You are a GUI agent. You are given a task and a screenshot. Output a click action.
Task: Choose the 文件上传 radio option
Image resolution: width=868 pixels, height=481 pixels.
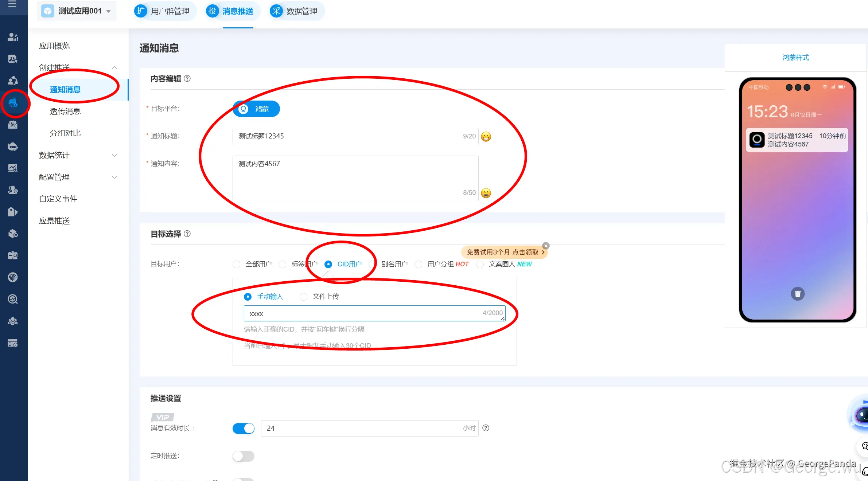pyautogui.click(x=303, y=297)
